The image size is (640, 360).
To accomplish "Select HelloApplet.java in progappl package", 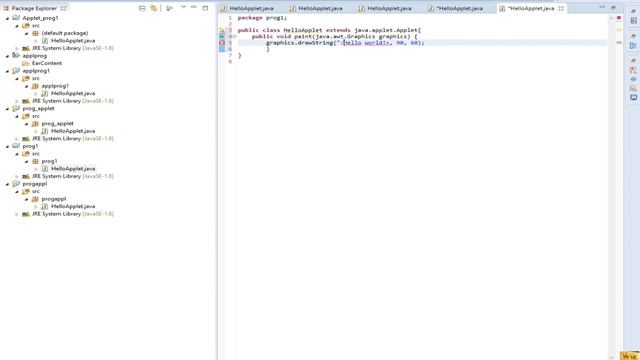I will point(73,206).
